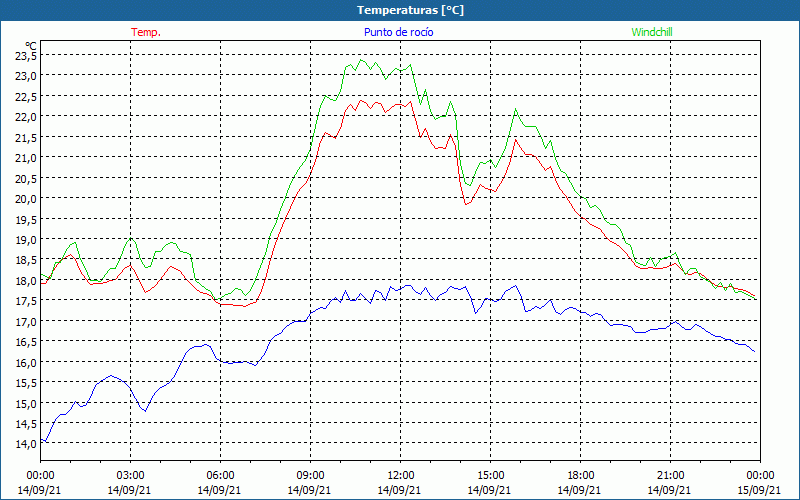800x500 pixels.
Task: Click the red temperature dip after 14:00
Action: (x=466, y=204)
